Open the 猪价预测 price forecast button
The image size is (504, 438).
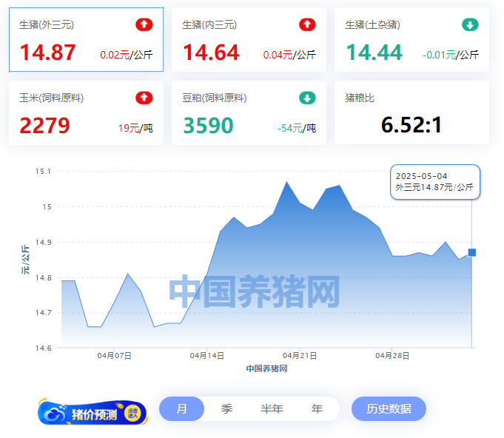(x=93, y=414)
